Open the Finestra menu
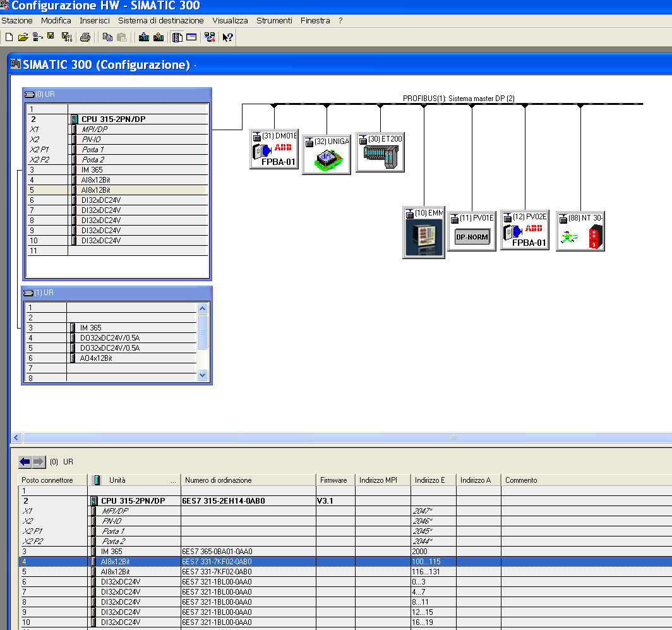 [x=315, y=21]
